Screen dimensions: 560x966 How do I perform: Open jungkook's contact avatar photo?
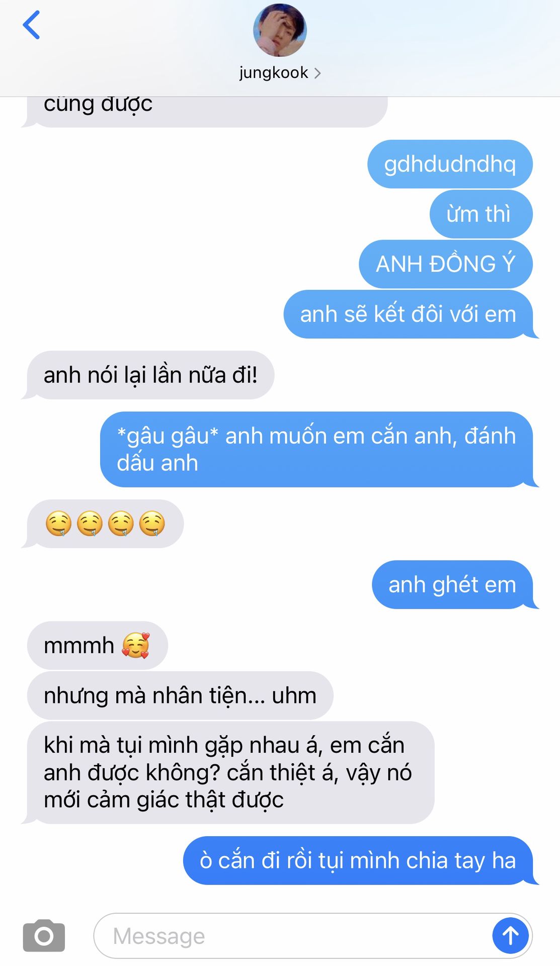pyautogui.click(x=280, y=30)
